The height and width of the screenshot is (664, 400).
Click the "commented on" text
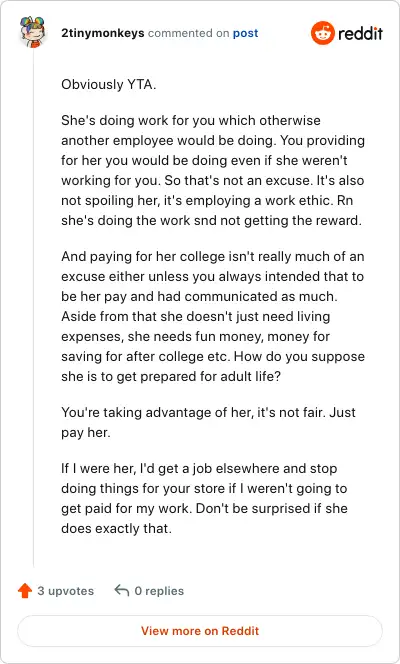pyautogui.click(x=188, y=33)
